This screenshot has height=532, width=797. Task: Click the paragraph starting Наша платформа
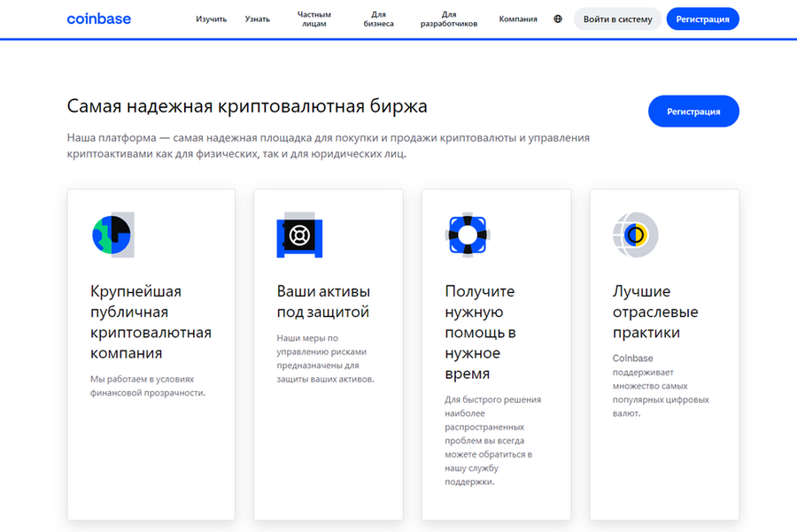(329, 146)
